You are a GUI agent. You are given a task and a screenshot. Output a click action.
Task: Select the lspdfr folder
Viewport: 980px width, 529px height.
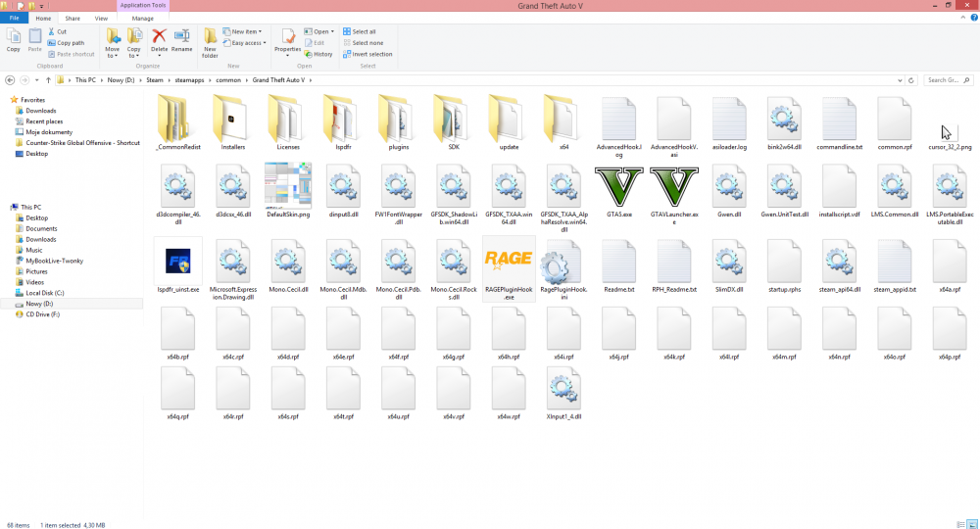343,119
